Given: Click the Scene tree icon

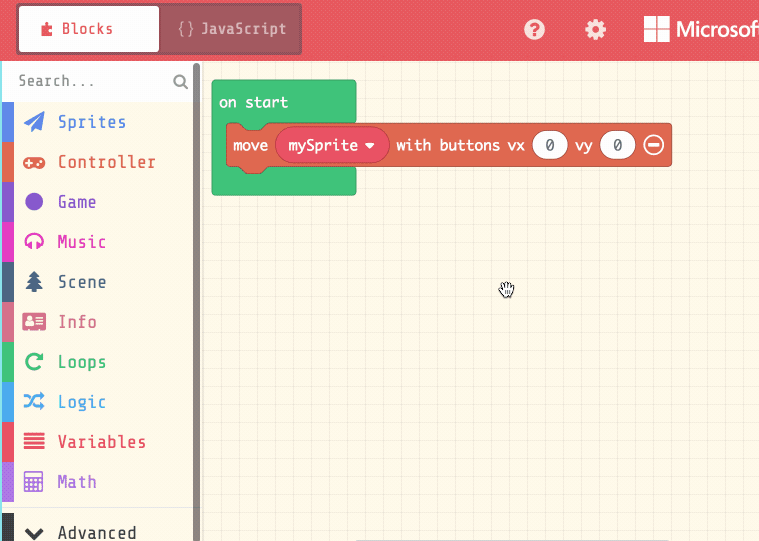Looking at the screenshot, I should (34, 282).
